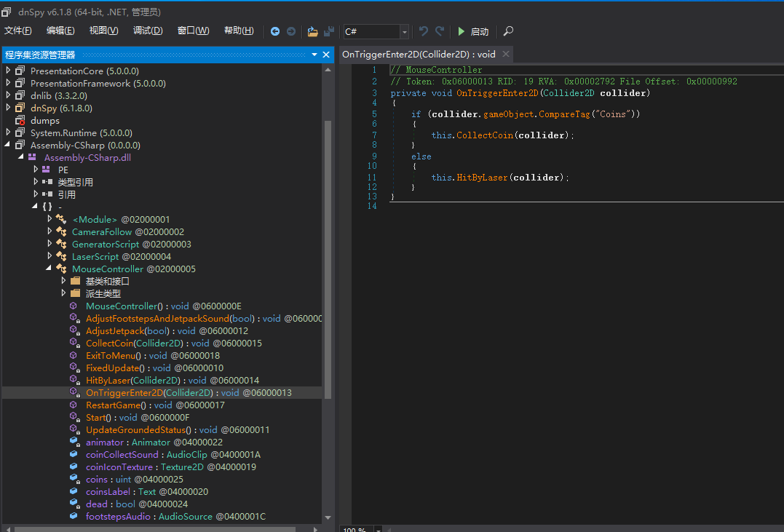Expand the PE node

click(36, 170)
